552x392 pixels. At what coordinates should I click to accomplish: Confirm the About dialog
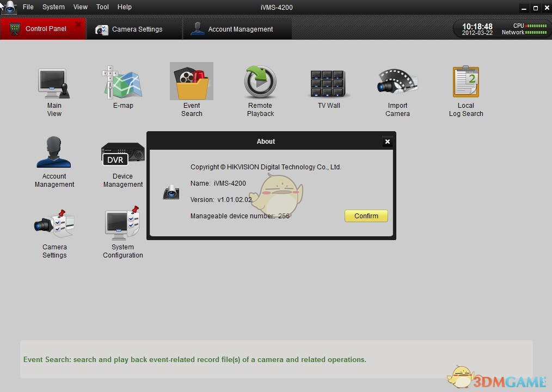(366, 216)
